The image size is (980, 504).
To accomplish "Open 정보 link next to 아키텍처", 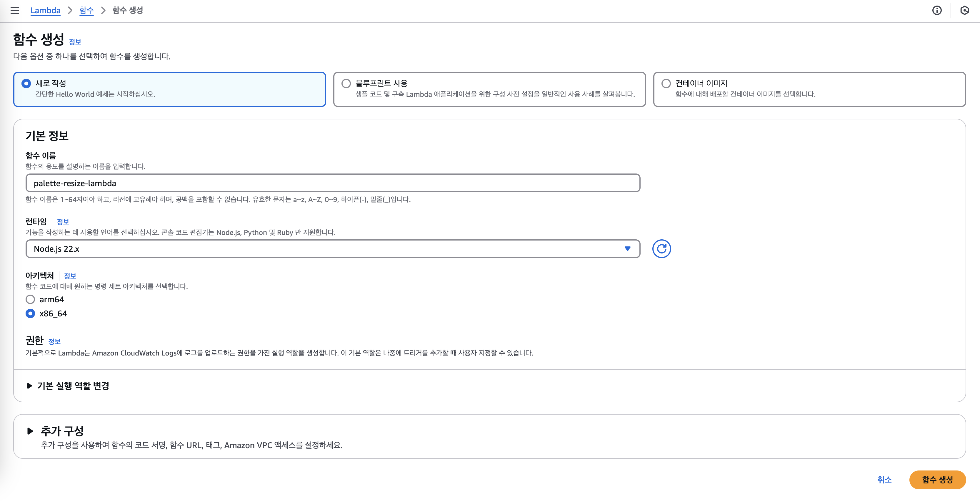I will click(70, 276).
